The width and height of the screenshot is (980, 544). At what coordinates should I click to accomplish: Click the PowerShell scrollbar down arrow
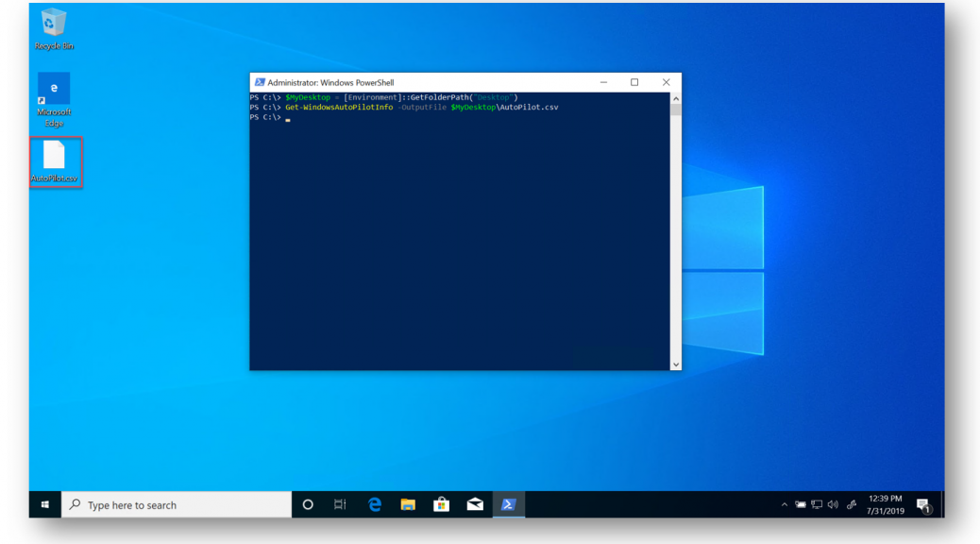676,365
